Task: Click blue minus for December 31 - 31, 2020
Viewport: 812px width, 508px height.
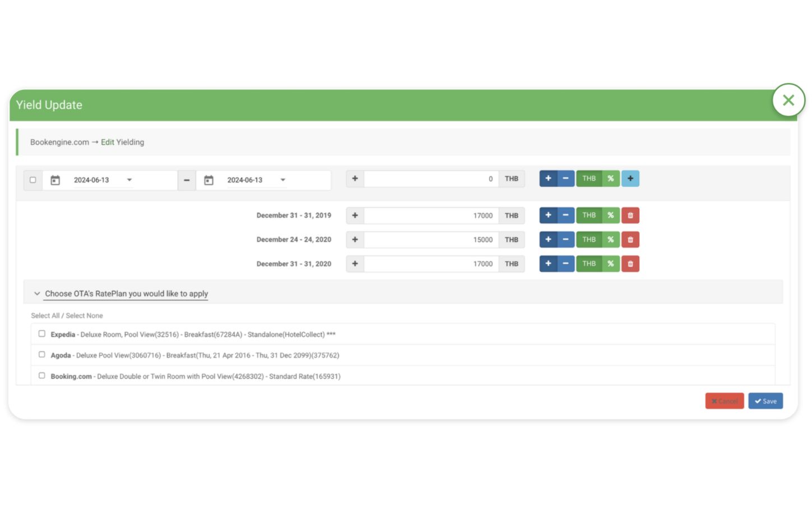Action: [x=566, y=264]
